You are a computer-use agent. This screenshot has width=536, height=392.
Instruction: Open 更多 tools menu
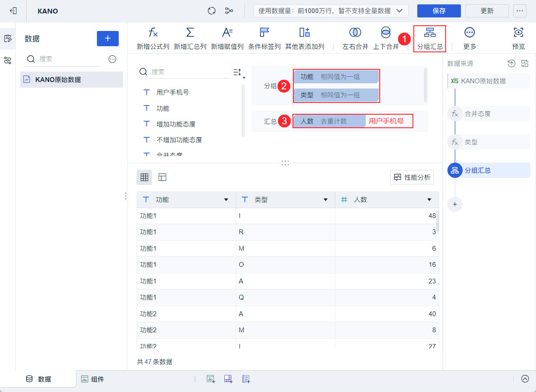pyautogui.click(x=470, y=38)
